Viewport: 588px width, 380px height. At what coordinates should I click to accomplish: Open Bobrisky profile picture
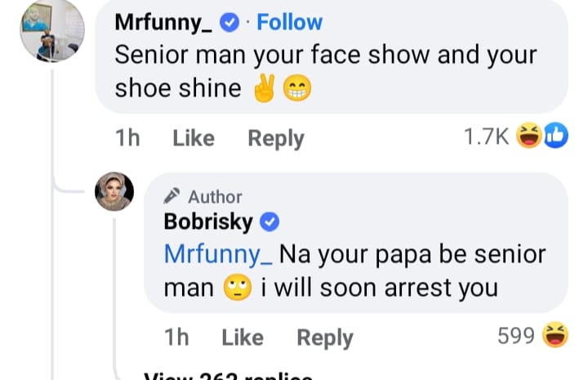coord(114,193)
